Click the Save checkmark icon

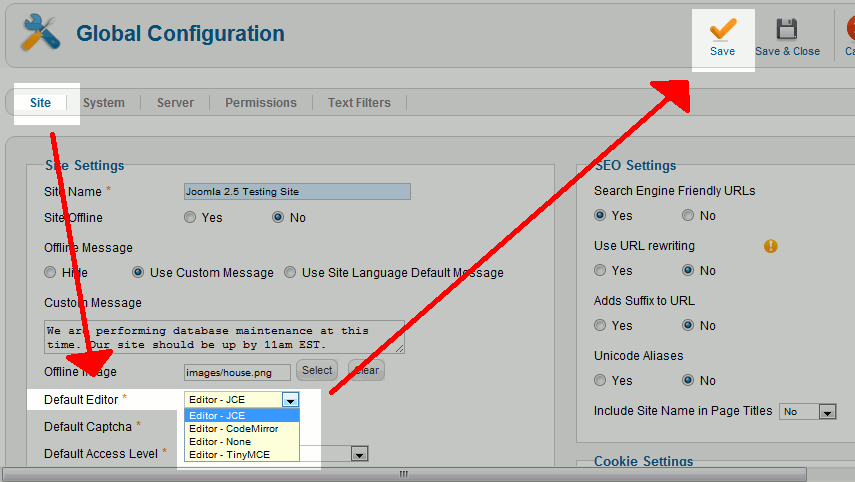point(722,29)
